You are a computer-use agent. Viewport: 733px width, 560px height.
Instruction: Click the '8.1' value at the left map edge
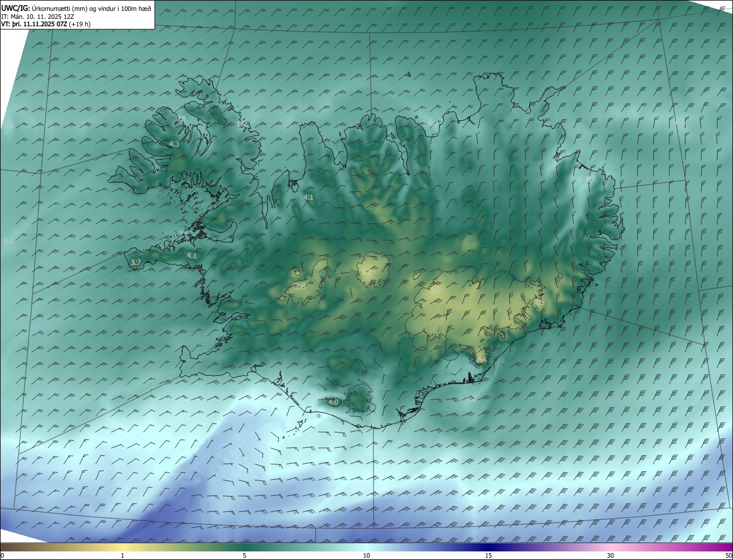coord(9,242)
